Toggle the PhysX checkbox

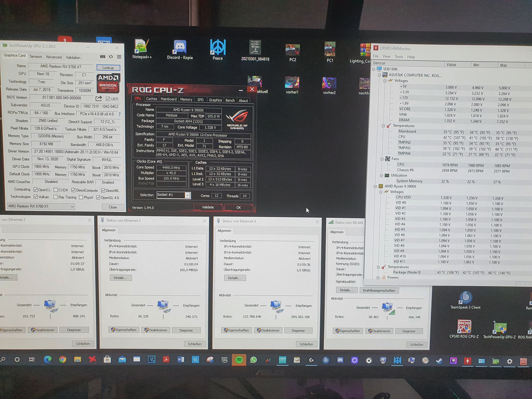click(81, 197)
